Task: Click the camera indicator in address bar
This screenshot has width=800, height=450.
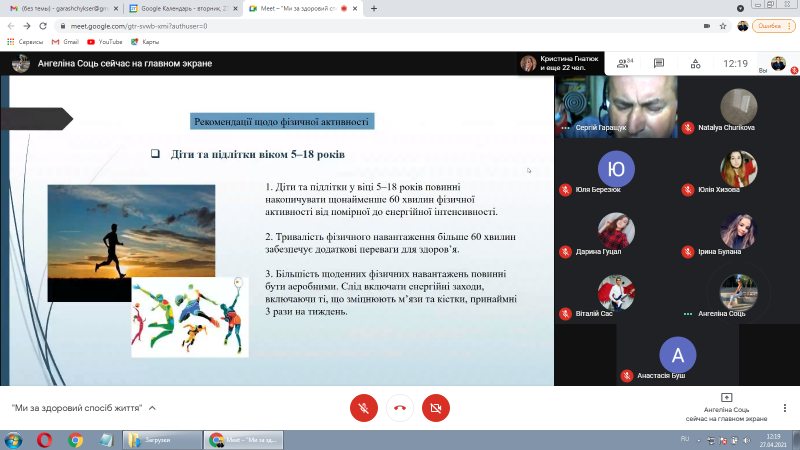Action: tap(707, 26)
